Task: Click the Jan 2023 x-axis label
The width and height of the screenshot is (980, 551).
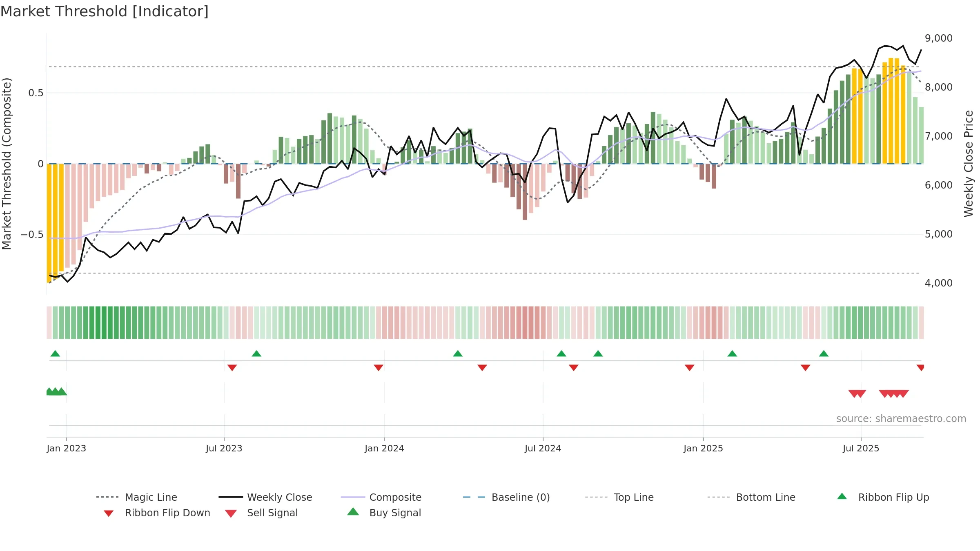Action: [67, 448]
